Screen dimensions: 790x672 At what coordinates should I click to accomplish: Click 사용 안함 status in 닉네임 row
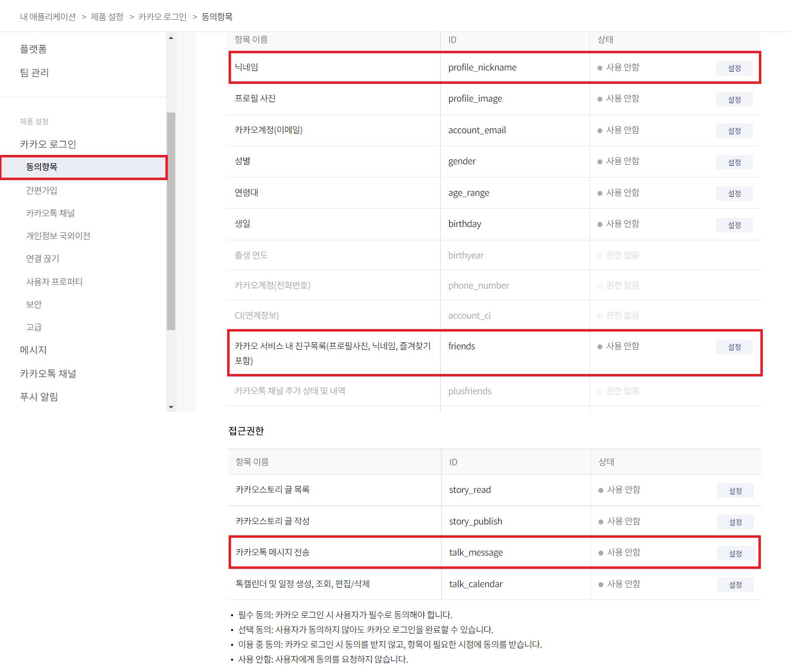pyautogui.click(x=618, y=67)
